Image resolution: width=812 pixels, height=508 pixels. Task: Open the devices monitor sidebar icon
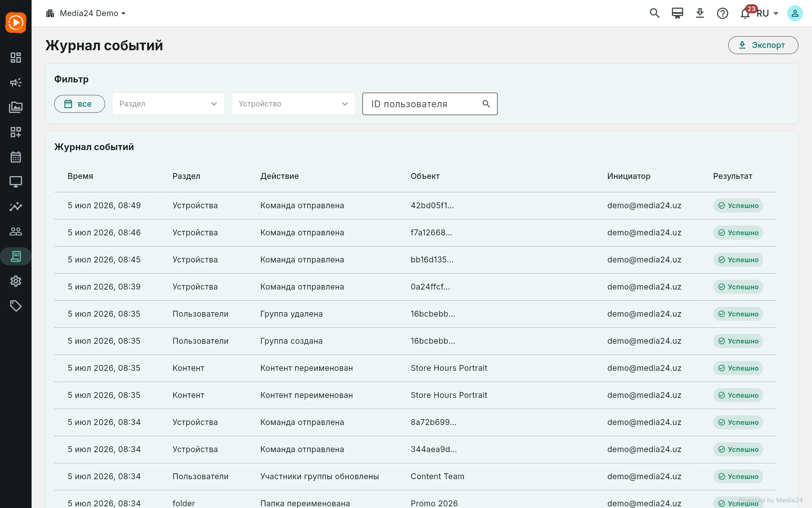coord(16,182)
